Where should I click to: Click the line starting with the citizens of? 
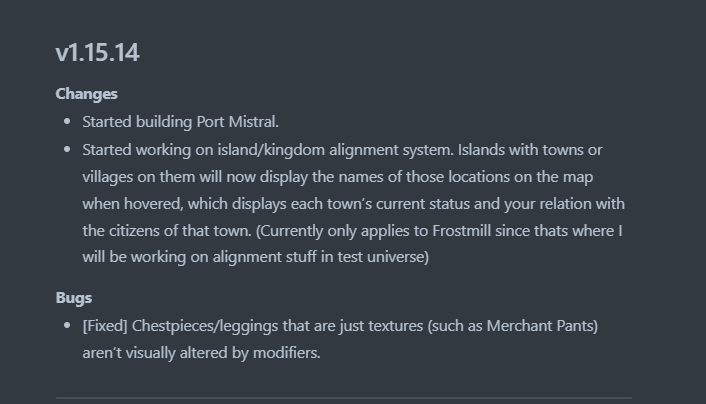[353, 231]
